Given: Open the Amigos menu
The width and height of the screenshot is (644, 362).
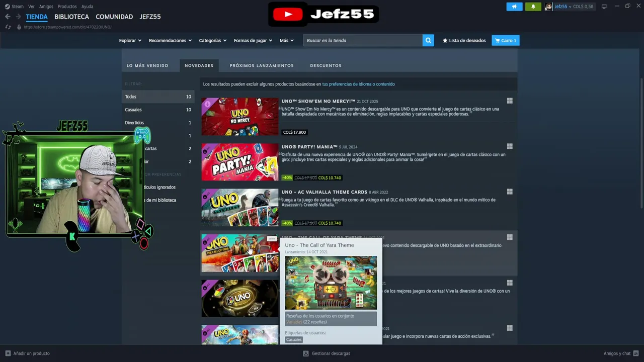Looking at the screenshot, I should point(46,7).
